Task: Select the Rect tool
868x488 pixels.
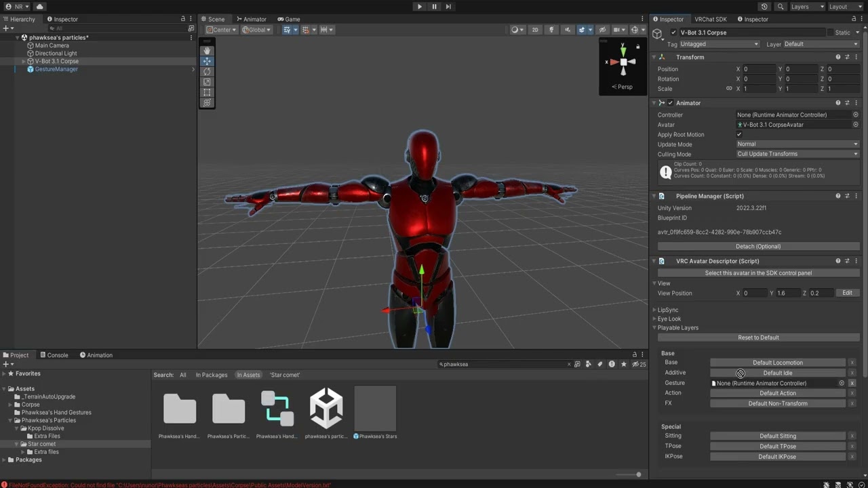Action: [x=207, y=92]
